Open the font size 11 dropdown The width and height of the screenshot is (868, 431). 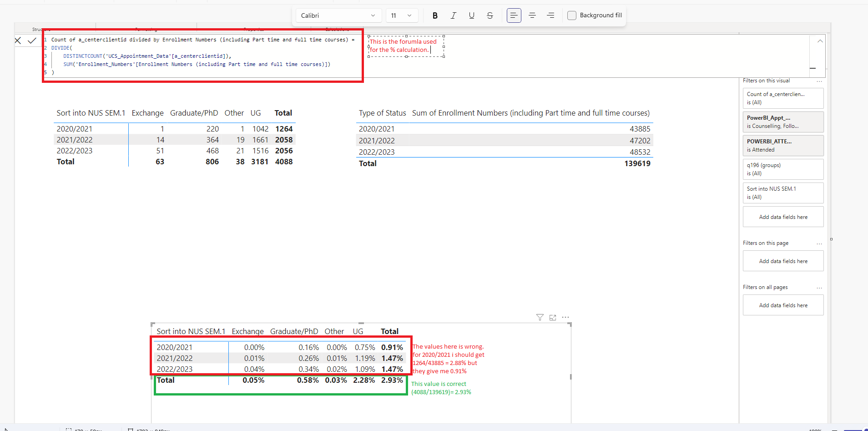(x=401, y=15)
